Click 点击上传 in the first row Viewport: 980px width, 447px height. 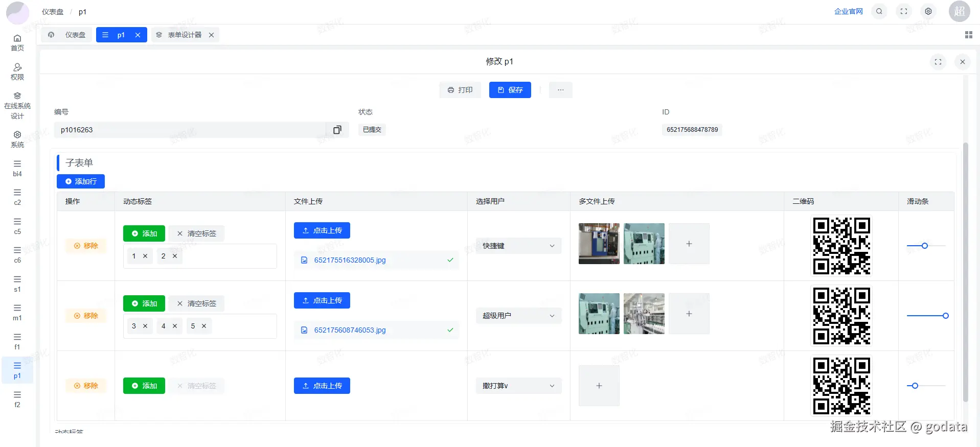point(322,230)
